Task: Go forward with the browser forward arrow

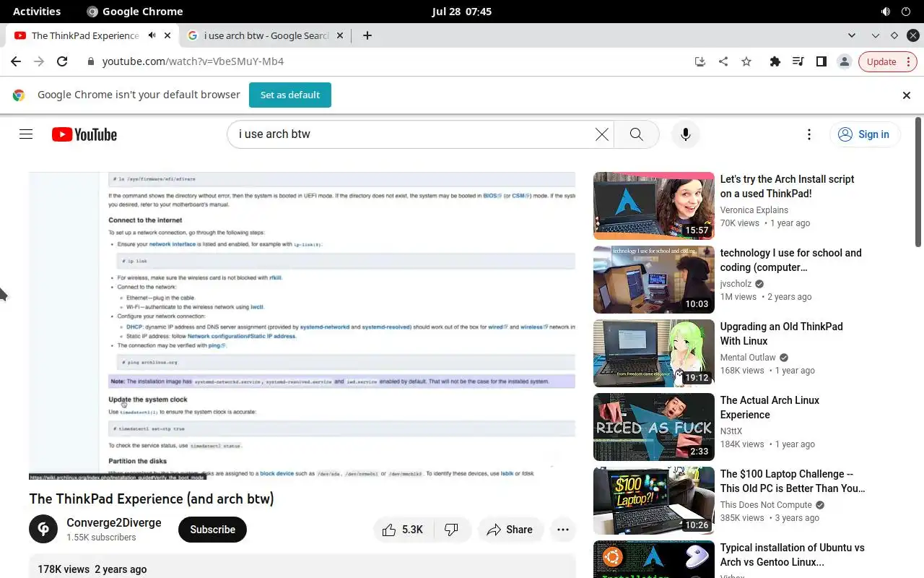Action: [39, 61]
